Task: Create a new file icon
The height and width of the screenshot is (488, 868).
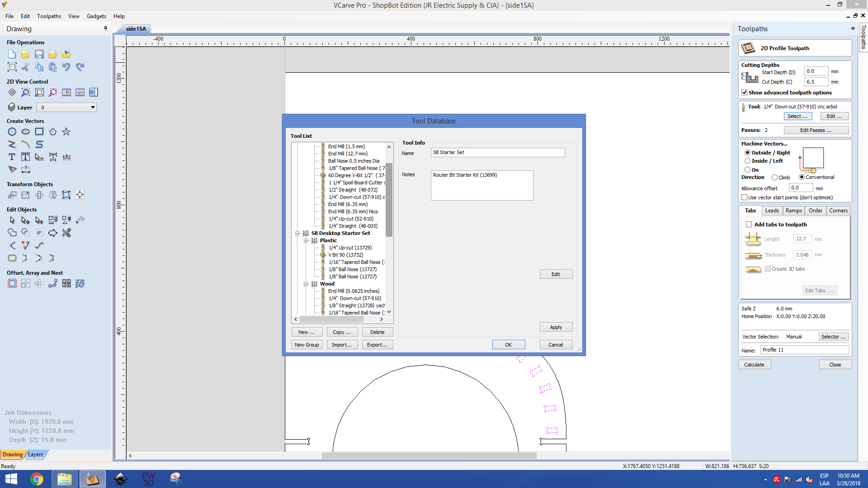Action: point(12,54)
